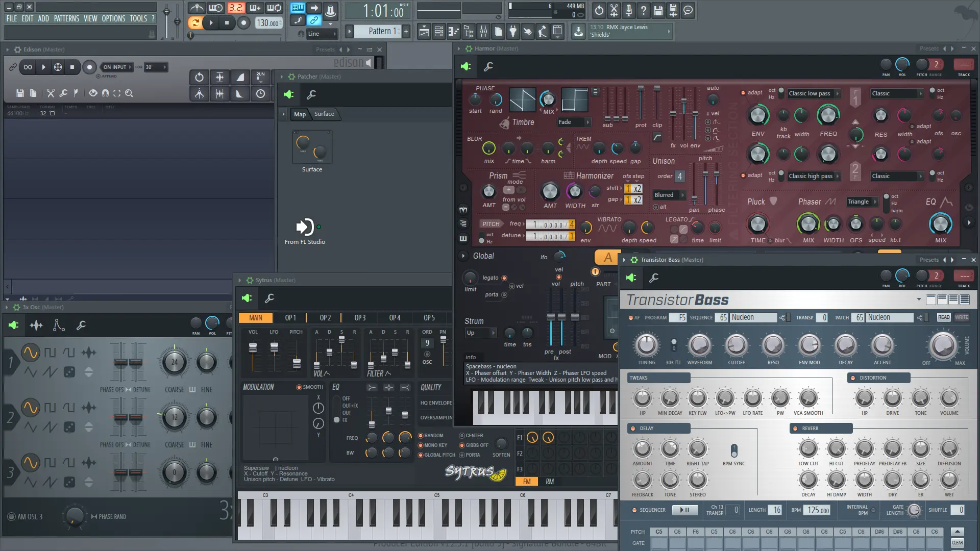Select the MAIN tab in Sytrus
This screenshot has height=551, width=980.
tap(256, 317)
